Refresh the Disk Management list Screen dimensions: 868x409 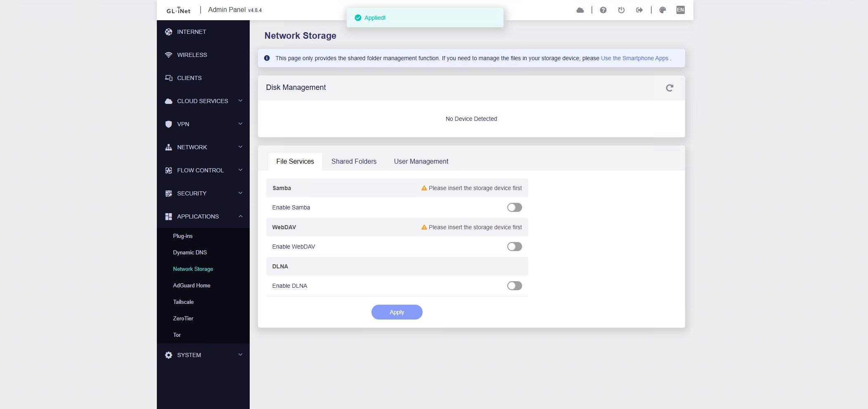coord(669,88)
